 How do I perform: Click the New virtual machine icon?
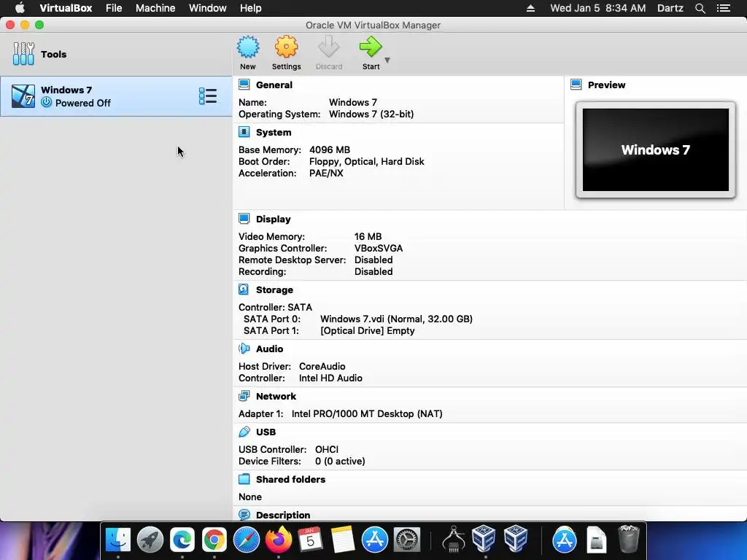point(248,47)
